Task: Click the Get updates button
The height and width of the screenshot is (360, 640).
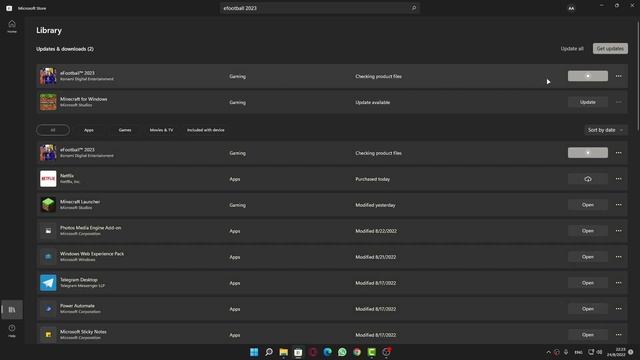Action: [610, 49]
